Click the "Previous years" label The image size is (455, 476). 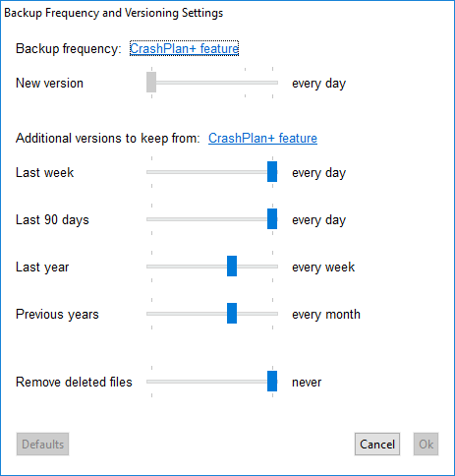pyautogui.click(x=57, y=315)
